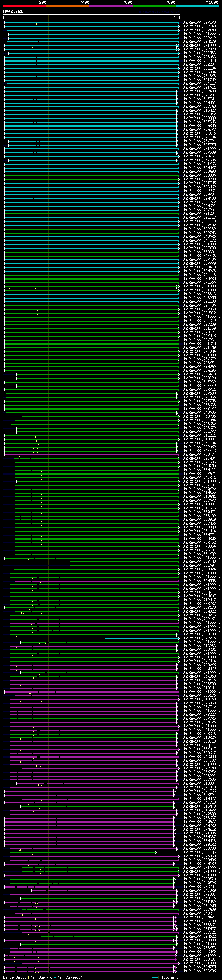
Task: Click the UniRef100_C5X734 label
Action: click(x=199, y=443)
